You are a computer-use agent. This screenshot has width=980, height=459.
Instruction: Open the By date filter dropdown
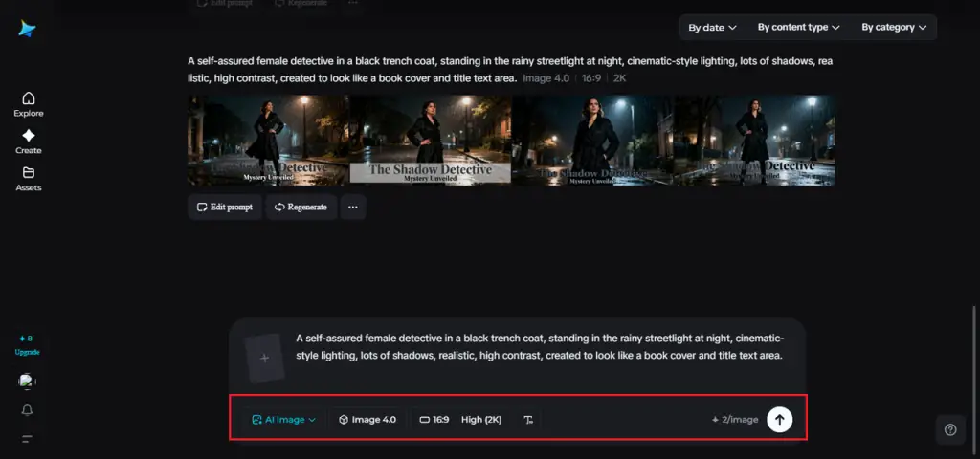click(x=712, y=28)
